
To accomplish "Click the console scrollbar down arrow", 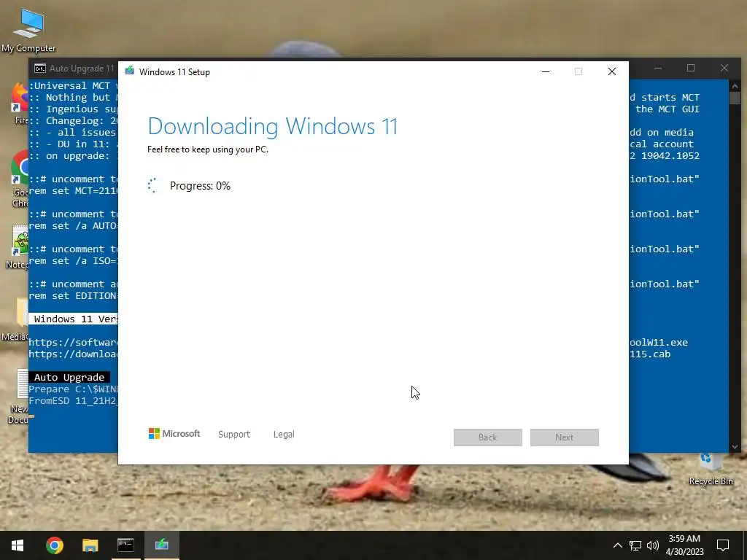I will click(x=735, y=447).
